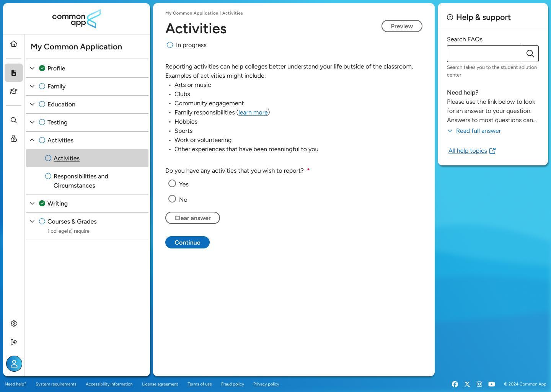Open the home dashboard icon
Viewport: 551px width, 392px height.
point(14,44)
